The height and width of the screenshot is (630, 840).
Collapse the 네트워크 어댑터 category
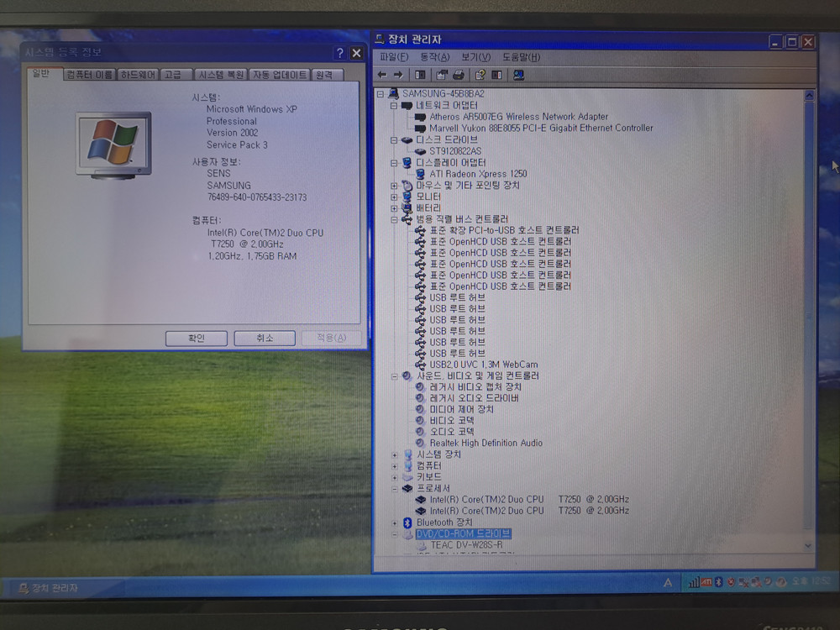click(x=394, y=106)
